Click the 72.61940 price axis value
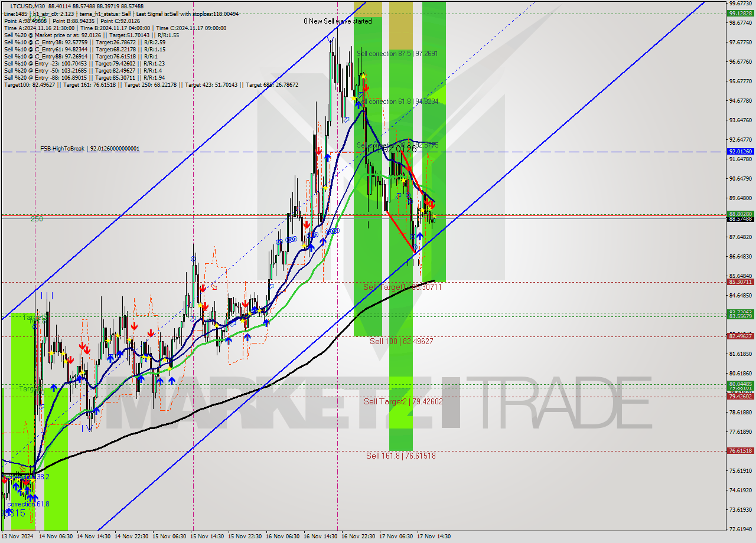Viewport: 756px width, 543px height. pos(740,529)
